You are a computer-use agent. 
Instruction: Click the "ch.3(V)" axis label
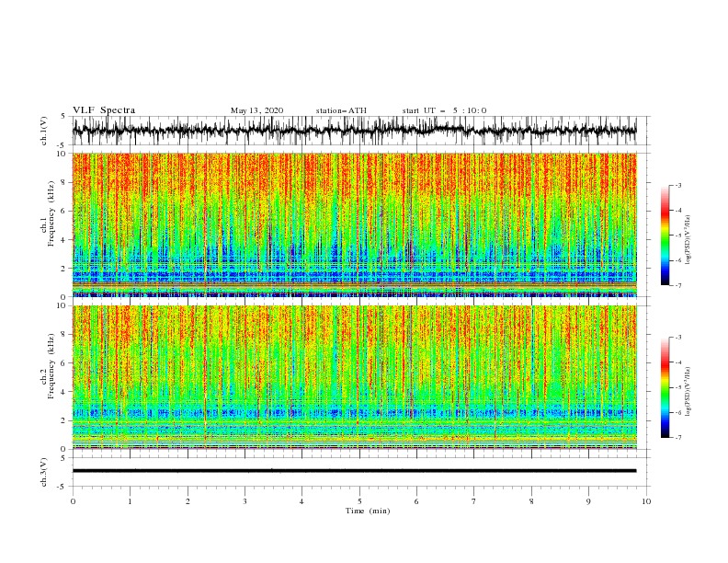[x=44, y=472]
